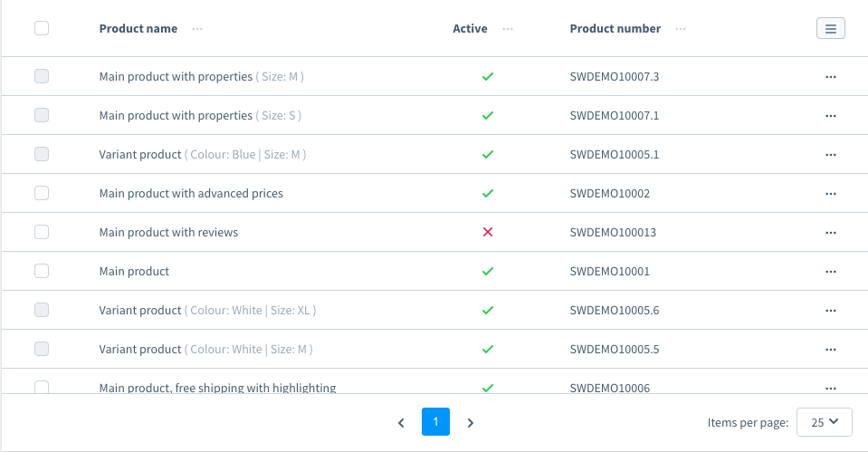
Task: Open actions menu for SWDEMO10005.6 row
Action: tap(830, 311)
